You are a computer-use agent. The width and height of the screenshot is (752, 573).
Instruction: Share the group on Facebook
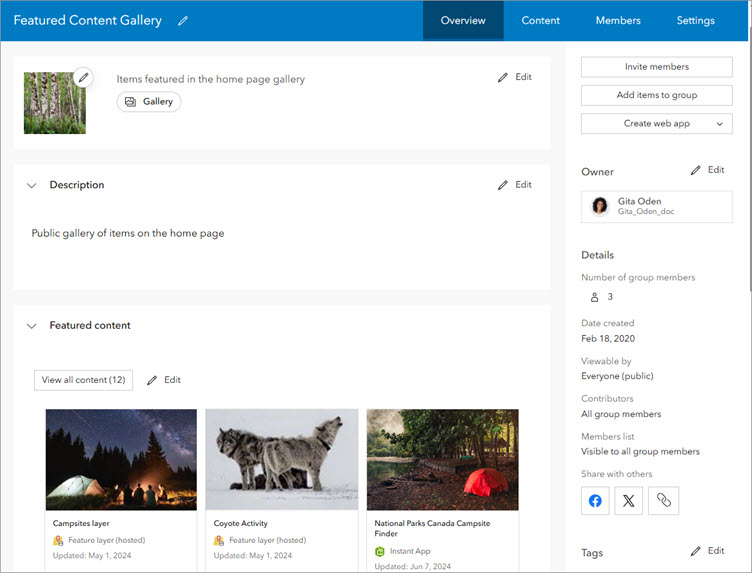point(595,501)
